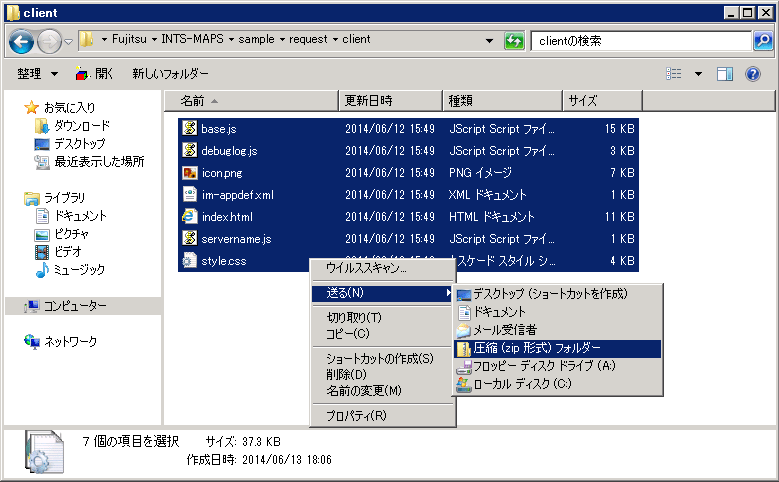Sort by the 更新日時 column header
779x482 pixels.
(x=369, y=101)
